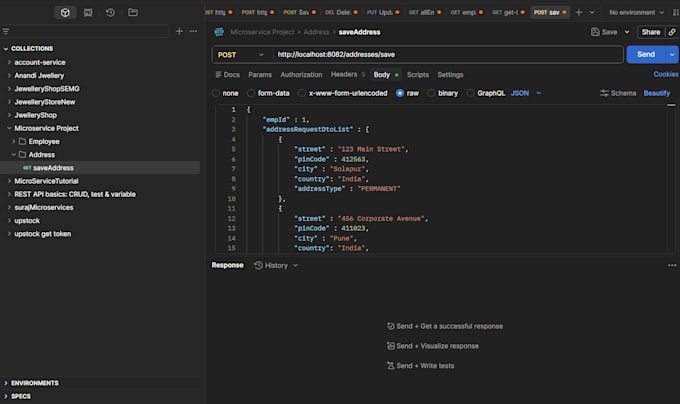This screenshot has height=404, width=680.
Task: Open the response panel three-dots menu
Action: [x=672, y=265]
